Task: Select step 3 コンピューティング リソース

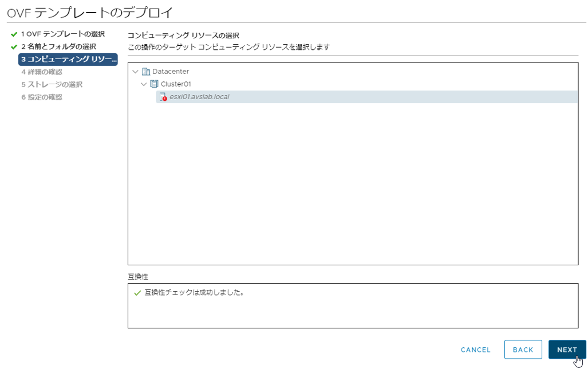Action: (x=68, y=60)
